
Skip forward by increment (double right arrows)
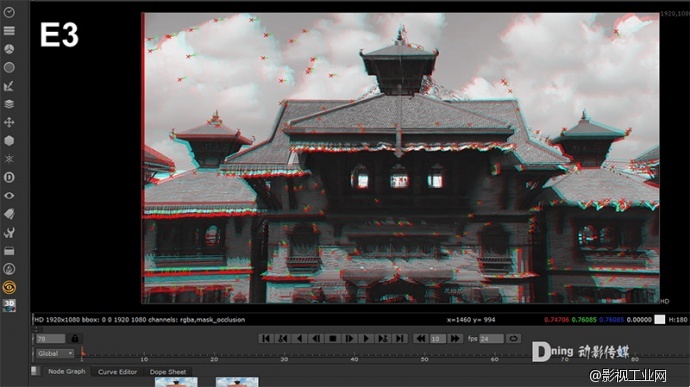455,338
